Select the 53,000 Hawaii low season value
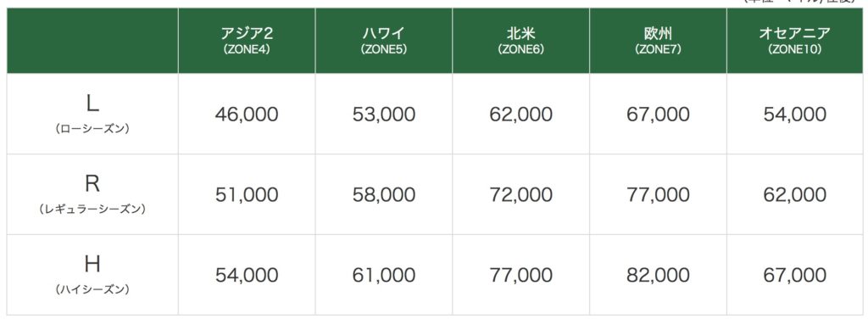 384,114
